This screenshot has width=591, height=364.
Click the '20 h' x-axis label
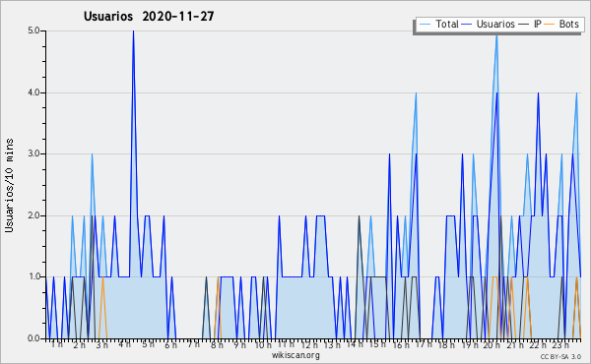click(x=492, y=345)
